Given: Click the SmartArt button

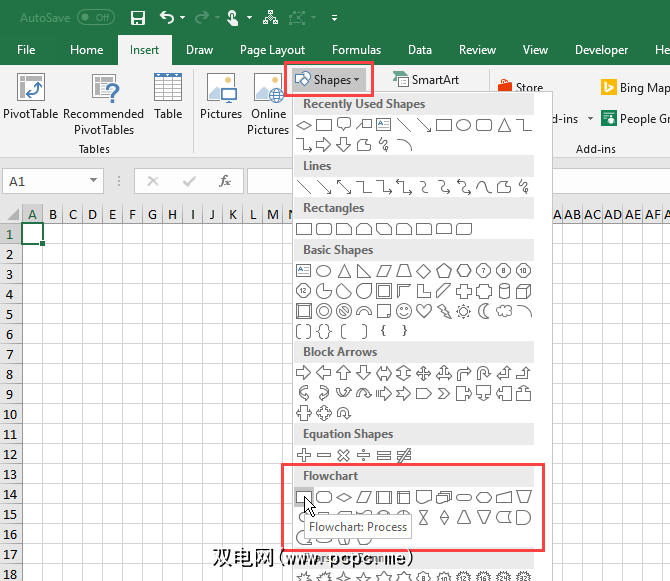Looking at the screenshot, I should (x=426, y=79).
